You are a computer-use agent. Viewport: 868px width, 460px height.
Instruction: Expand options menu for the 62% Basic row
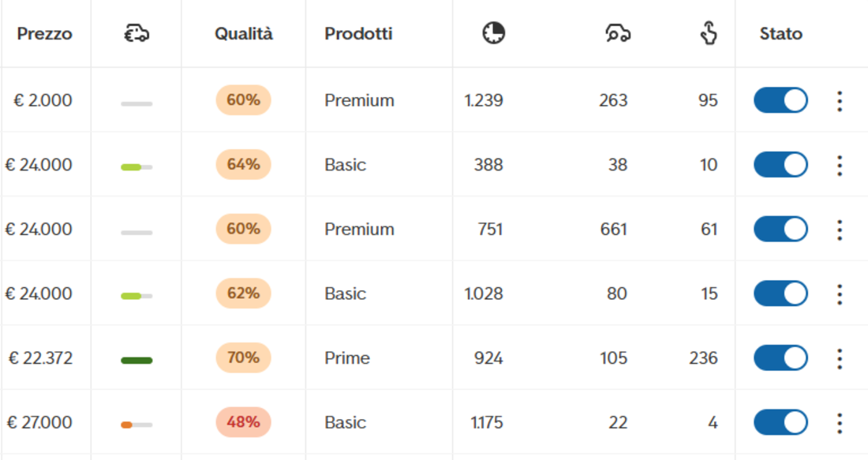click(840, 294)
